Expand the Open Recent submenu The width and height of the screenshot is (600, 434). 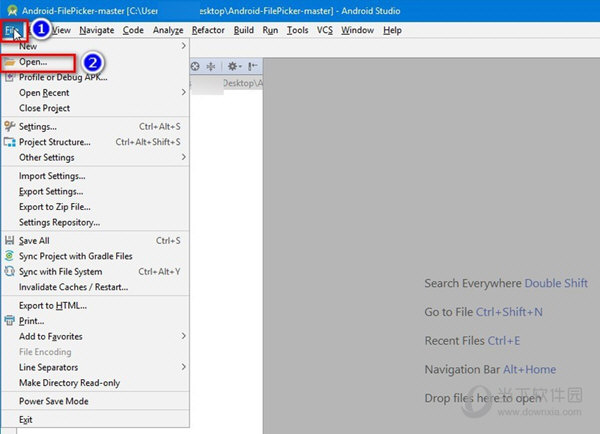click(x=95, y=93)
